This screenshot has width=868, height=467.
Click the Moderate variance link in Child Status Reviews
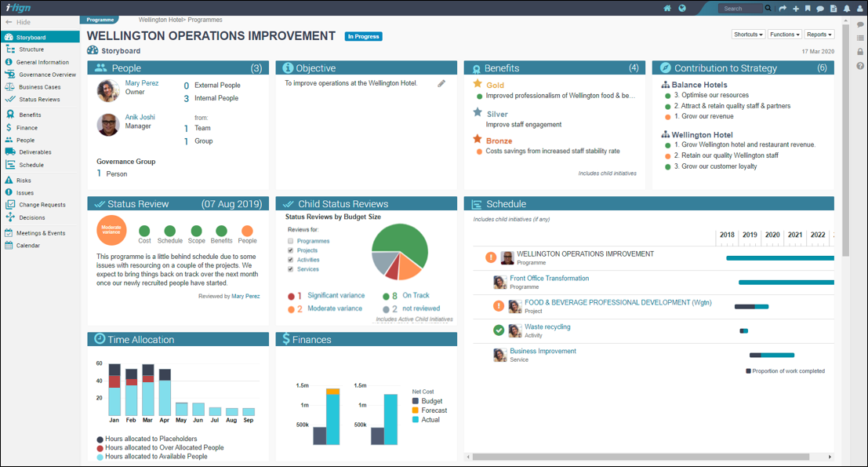point(335,308)
